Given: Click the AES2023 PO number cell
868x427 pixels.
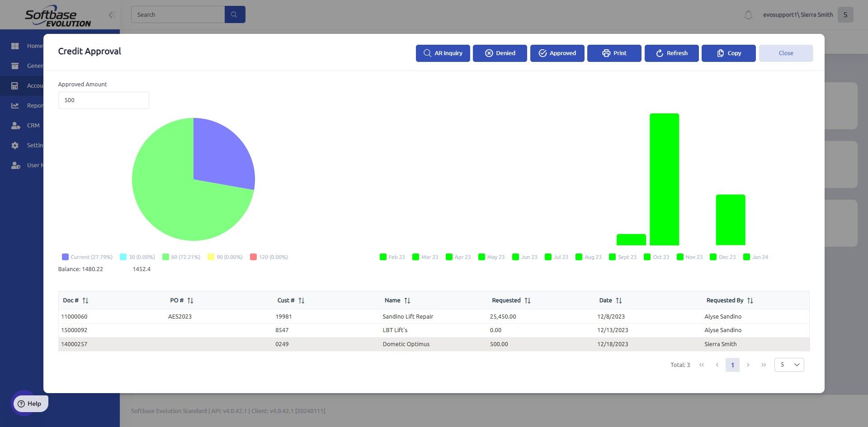Looking at the screenshot, I should coord(180,317).
